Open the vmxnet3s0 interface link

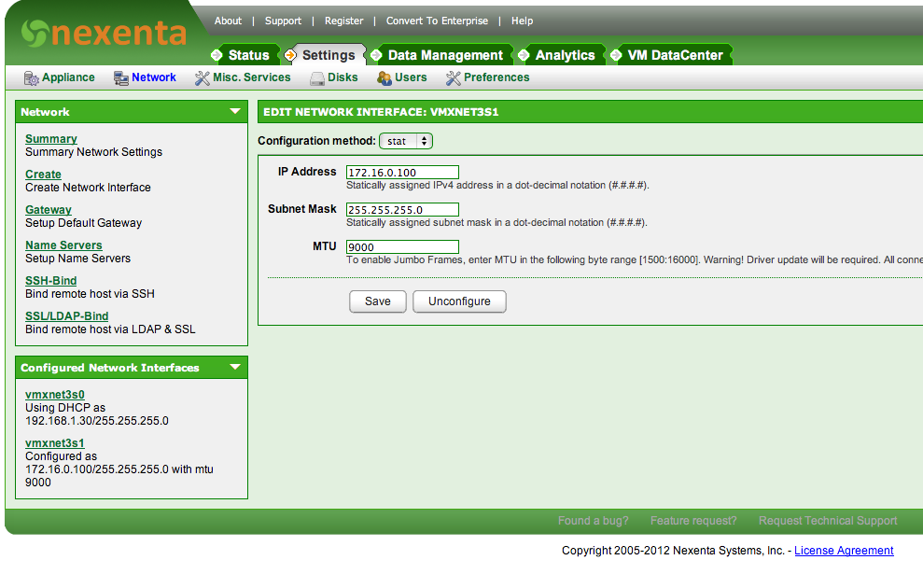point(55,395)
